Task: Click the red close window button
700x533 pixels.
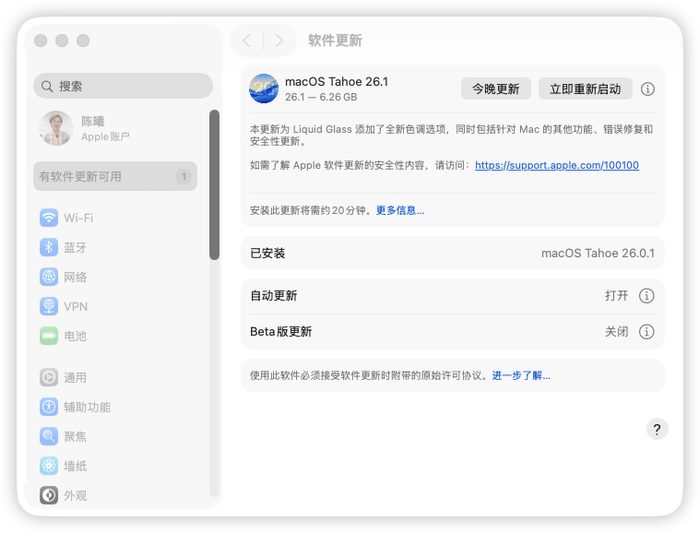Action: coord(41,41)
